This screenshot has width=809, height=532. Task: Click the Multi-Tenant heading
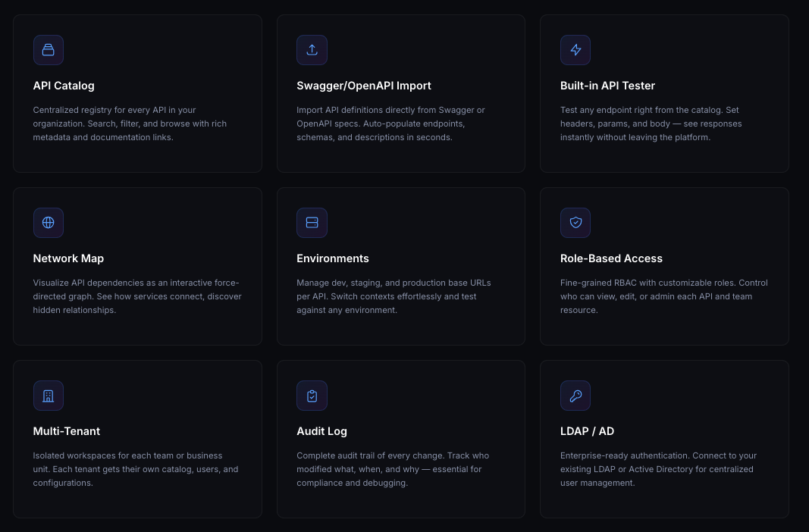point(67,431)
